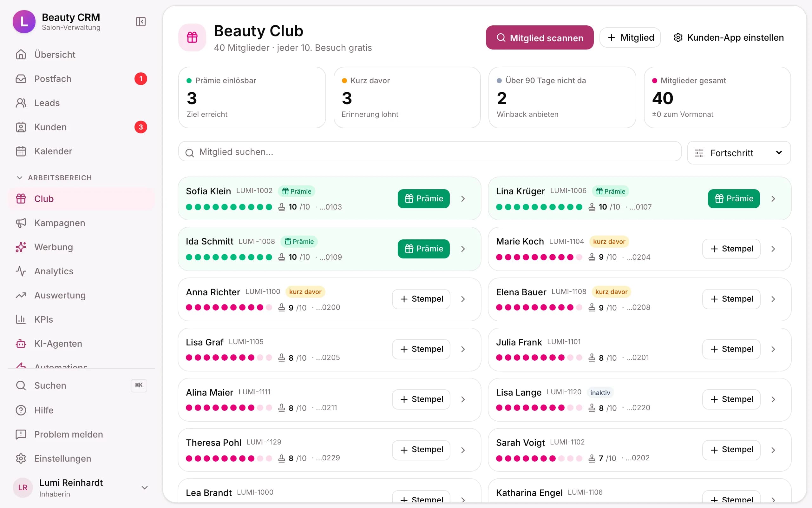The width and height of the screenshot is (812, 508).
Task: Open the Kalender page
Action: coord(81,151)
